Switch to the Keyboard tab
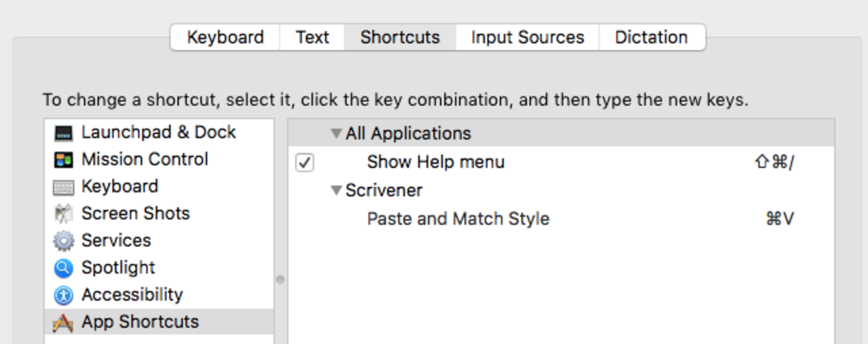 pos(225,37)
